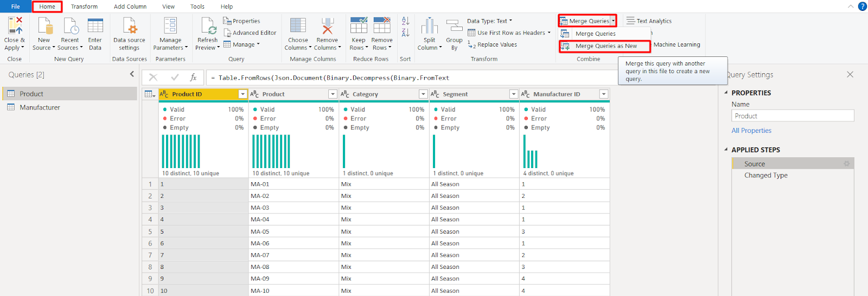Image resolution: width=868 pixels, height=296 pixels.
Task: Click the Close & Apply icon
Action: pos(15,26)
